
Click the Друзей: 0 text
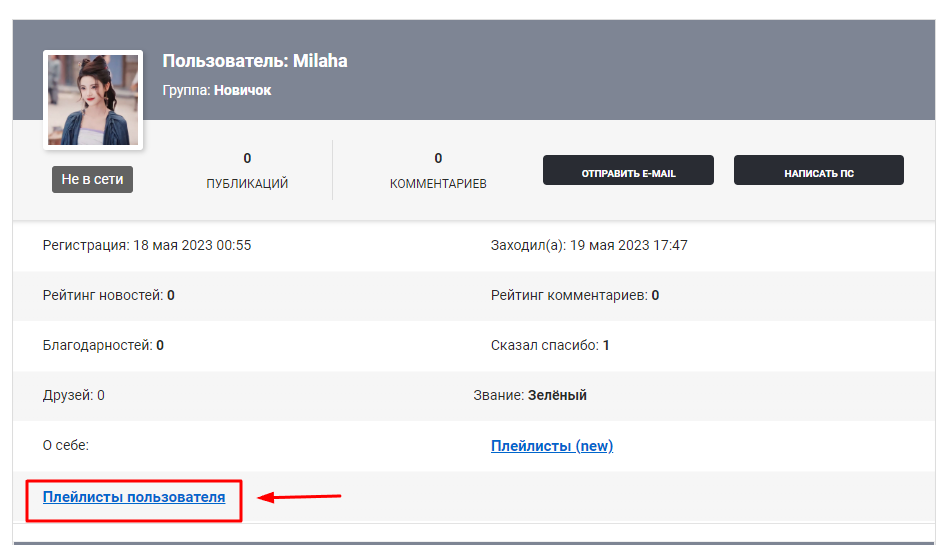73,395
